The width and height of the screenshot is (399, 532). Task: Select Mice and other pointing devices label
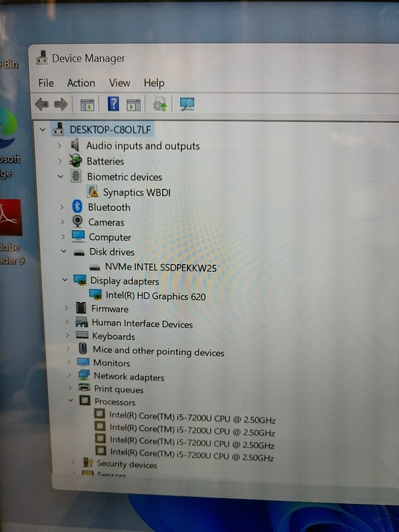tap(158, 351)
